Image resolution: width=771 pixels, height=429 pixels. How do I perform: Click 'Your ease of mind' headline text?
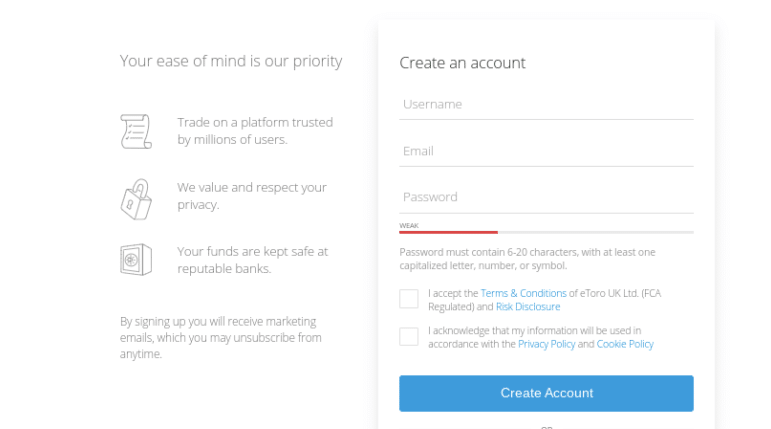click(231, 61)
